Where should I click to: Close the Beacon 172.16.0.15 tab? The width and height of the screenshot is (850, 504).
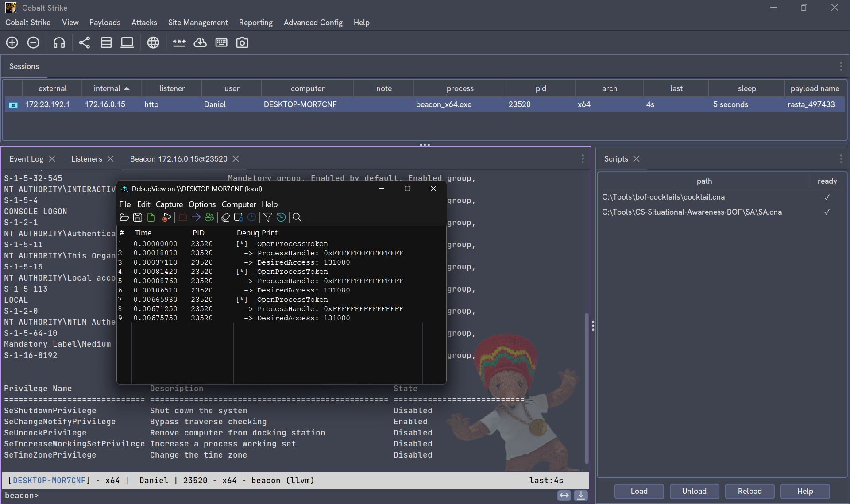236,159
